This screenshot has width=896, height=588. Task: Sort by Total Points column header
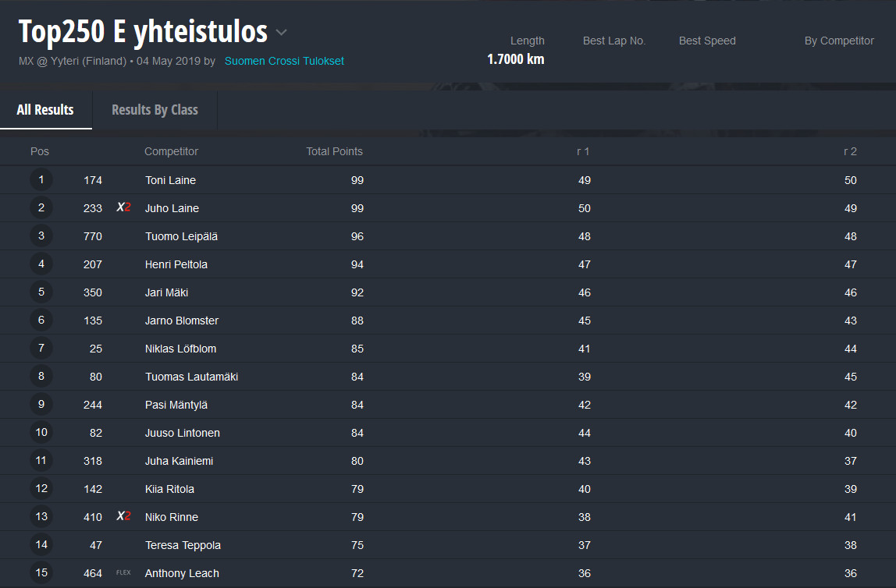(334, 151)
